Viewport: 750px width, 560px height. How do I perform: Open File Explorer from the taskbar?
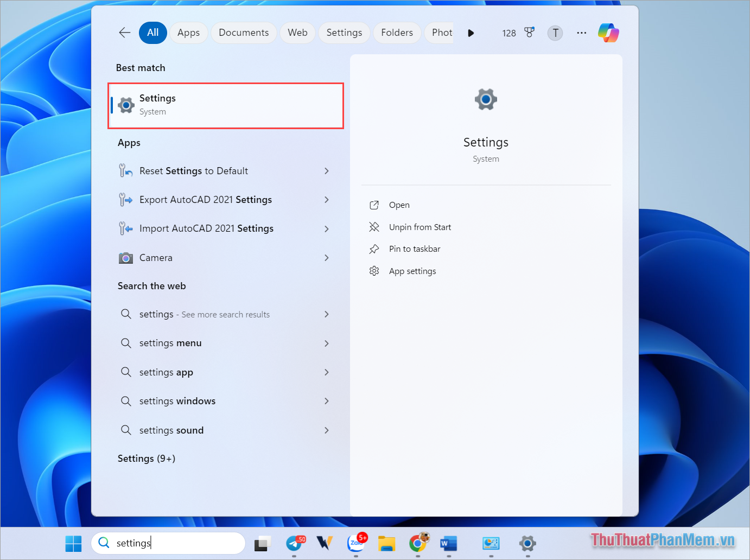386,543
